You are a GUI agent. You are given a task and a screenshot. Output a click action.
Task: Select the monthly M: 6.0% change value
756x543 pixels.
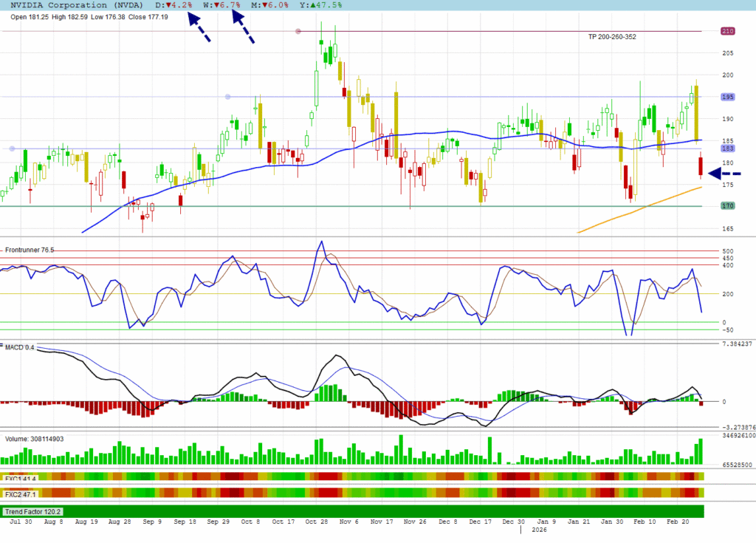[x=270, y=5]
